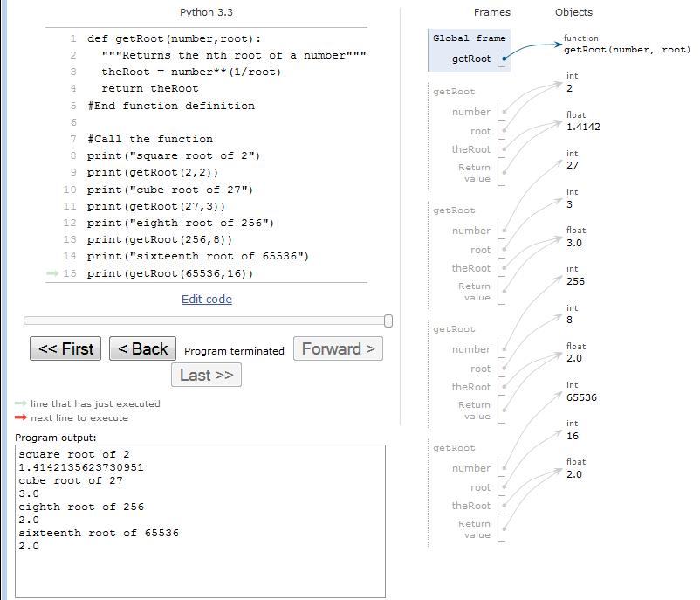700x600 pixels.
Task: Click the int 65536 object value
Action: click(581, 397)
